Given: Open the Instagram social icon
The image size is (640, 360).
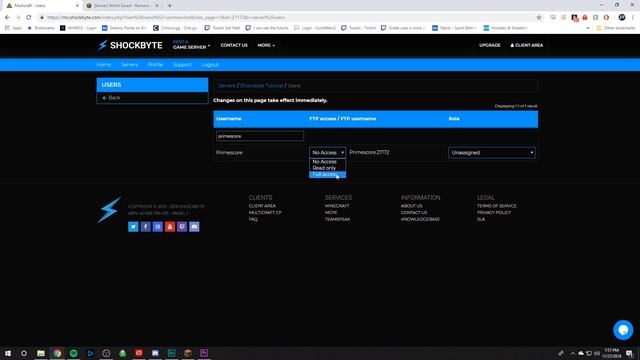Looking at the screenshot, I should (x=158, y=227).
